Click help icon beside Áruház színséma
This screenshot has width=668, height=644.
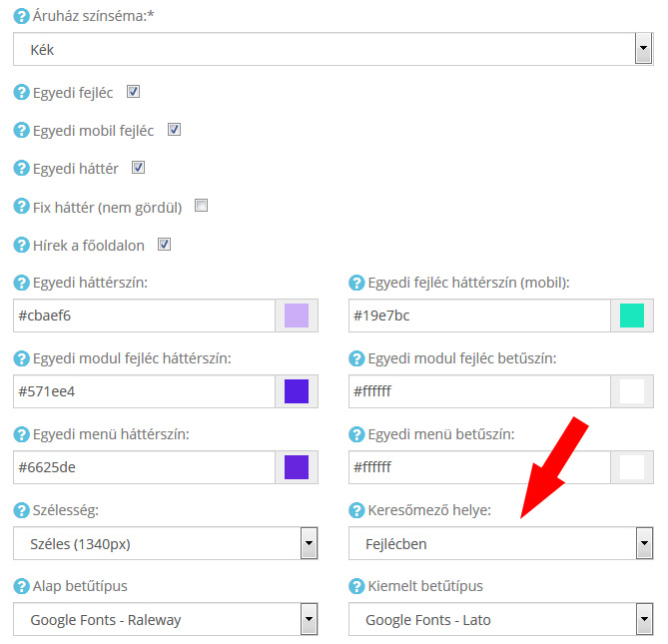pos(21,16)
